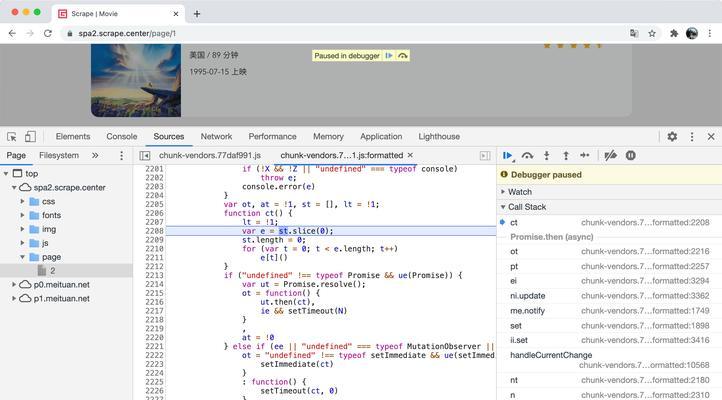Reload the current page
The image size is (722, 400).
coord(47,34)
